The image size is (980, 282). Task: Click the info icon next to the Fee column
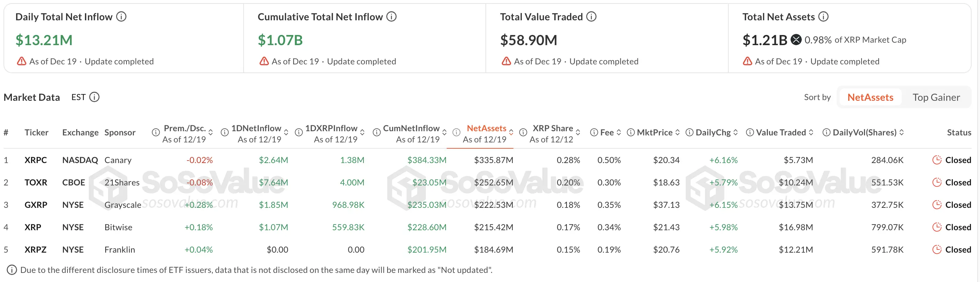tap(593, 132)
